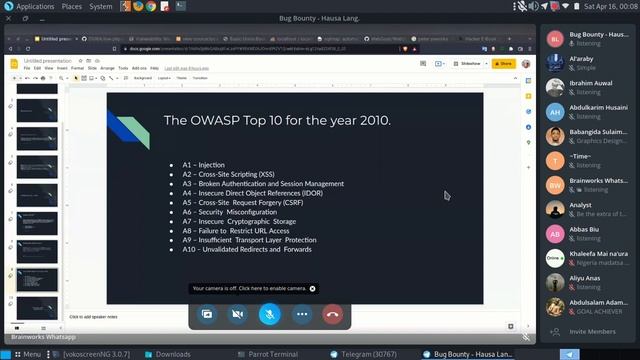Click the Insert image icon
Image resolution: width=640 pixels, height=360 pixels.
pos(91,78)
